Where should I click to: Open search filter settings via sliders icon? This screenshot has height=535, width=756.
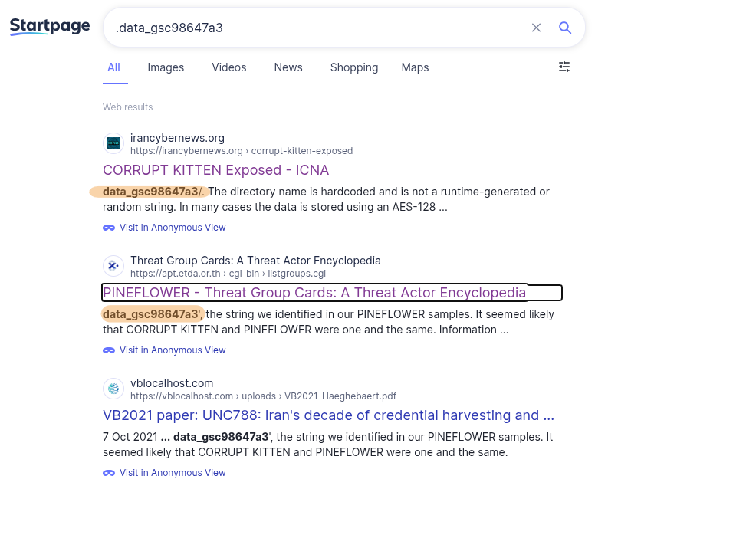[x=564, y=67]
